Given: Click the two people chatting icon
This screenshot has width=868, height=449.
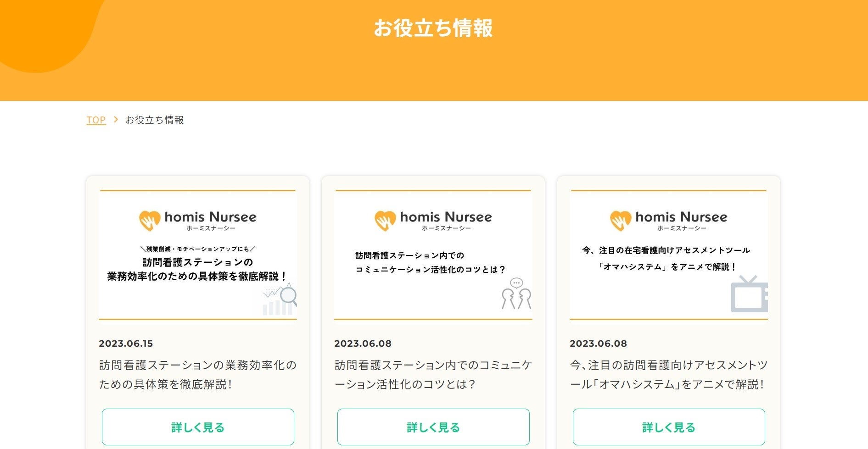Looking at the screenshot, I should [x=516, y=294].
